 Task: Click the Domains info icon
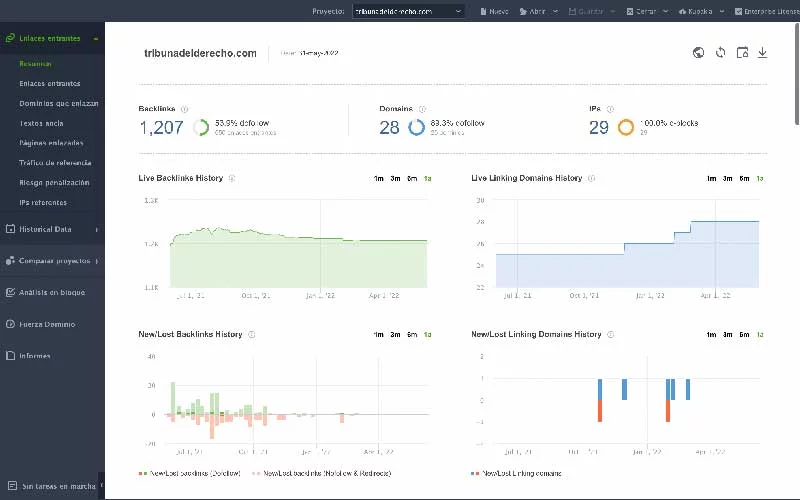tap(422, 109)
